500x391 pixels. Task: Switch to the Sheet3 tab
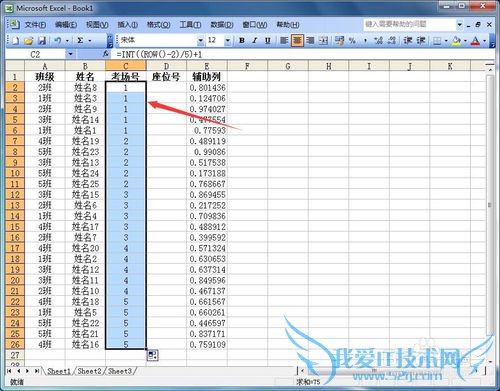pyautogui.click(x=120, y=371)
